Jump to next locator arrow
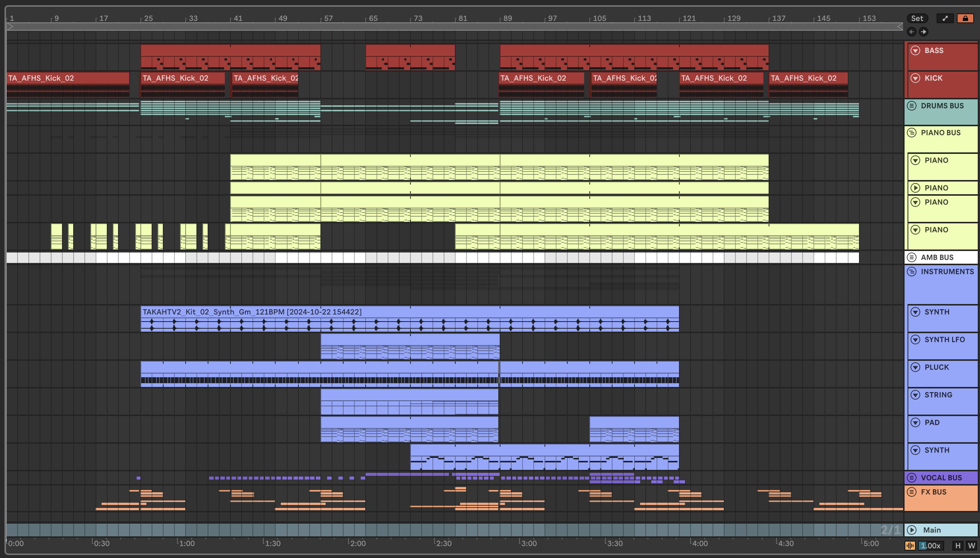The height and width of the screenshot is (558, 980). tap(923, 32)
